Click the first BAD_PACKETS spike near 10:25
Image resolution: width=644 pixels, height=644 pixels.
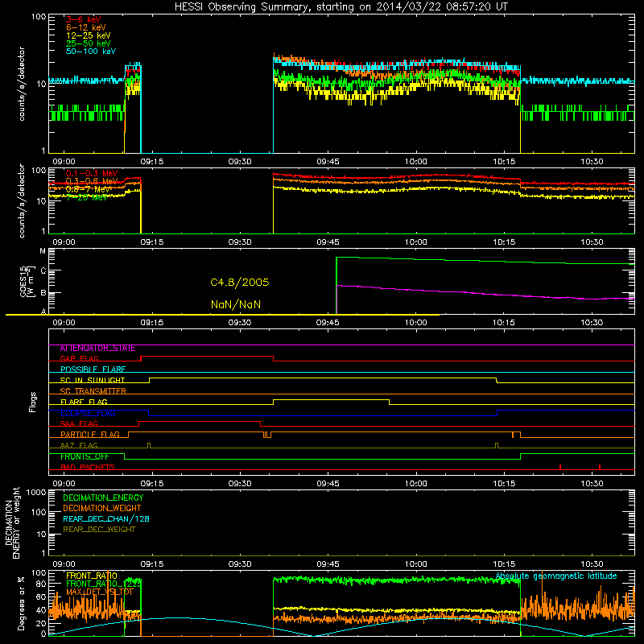pyautogui.click(x=560, y=467)
